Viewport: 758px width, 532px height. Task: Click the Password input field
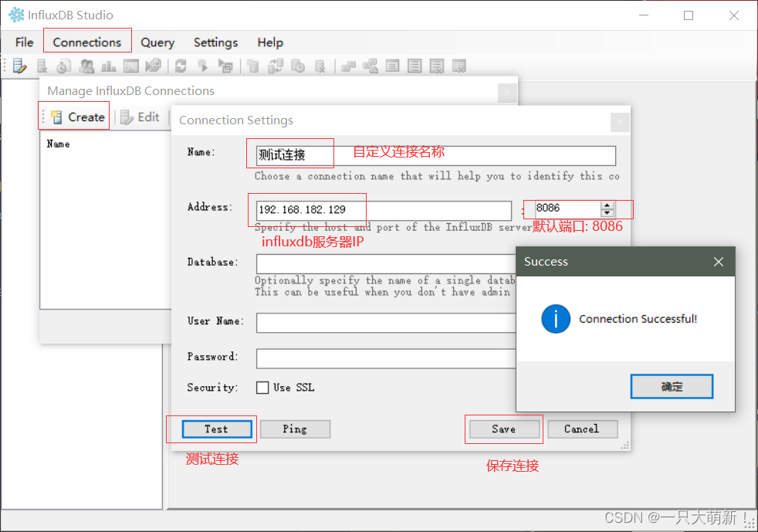[386, 359]
